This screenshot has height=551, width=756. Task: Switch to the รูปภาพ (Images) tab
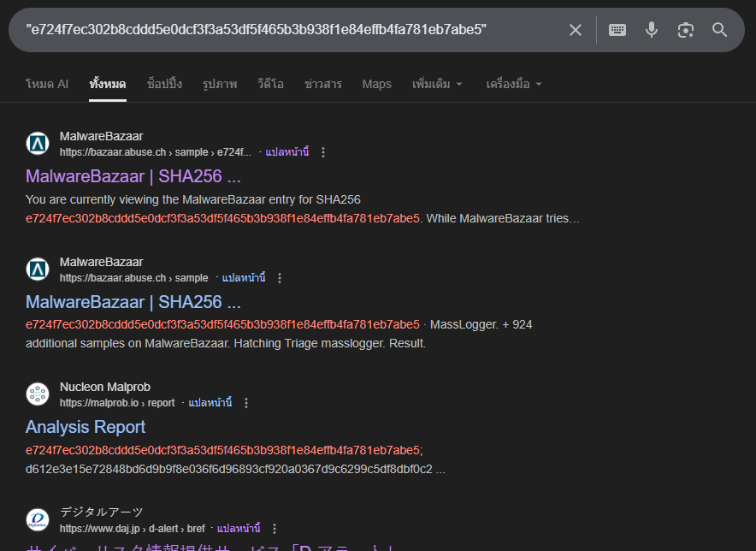coord(220,84)
